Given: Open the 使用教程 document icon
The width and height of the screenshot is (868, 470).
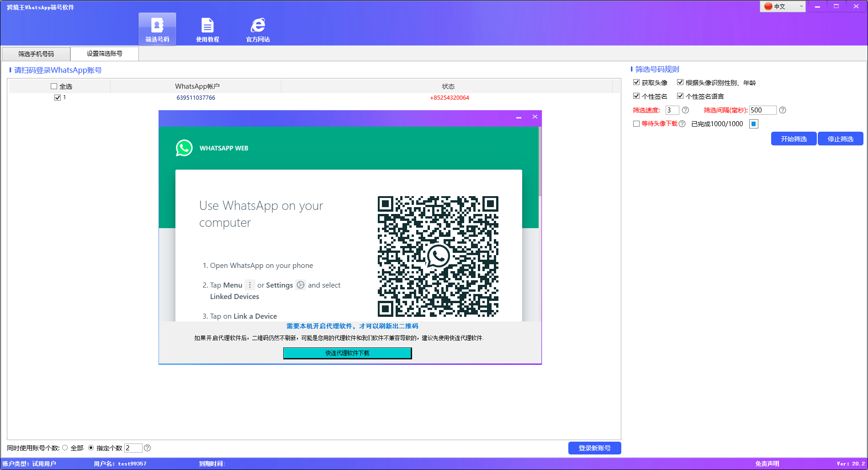Looking at the screenshot, I should coord(207,26).
